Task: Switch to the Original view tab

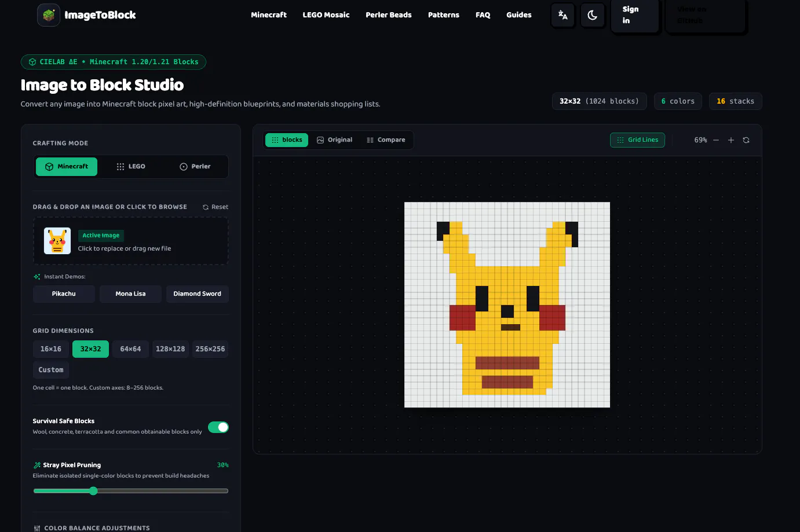Action: [335, 140]
